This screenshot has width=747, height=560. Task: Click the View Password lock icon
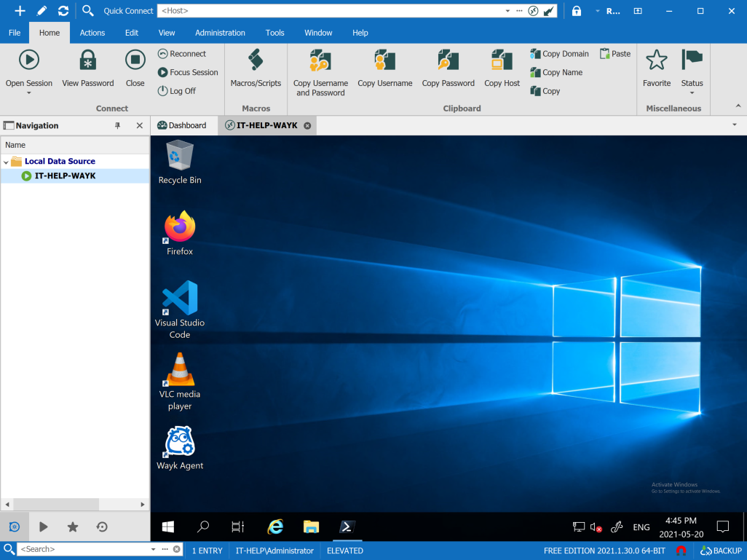88,60
